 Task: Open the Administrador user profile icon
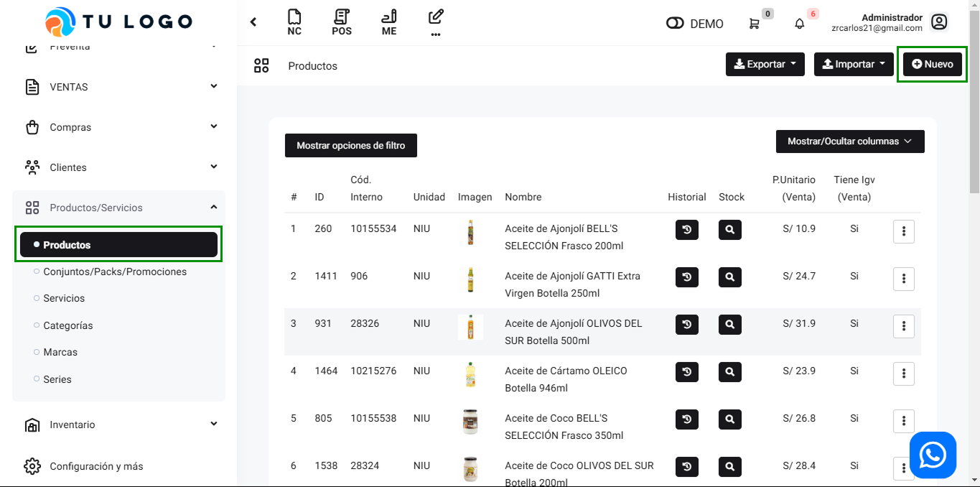coord(939,22)
